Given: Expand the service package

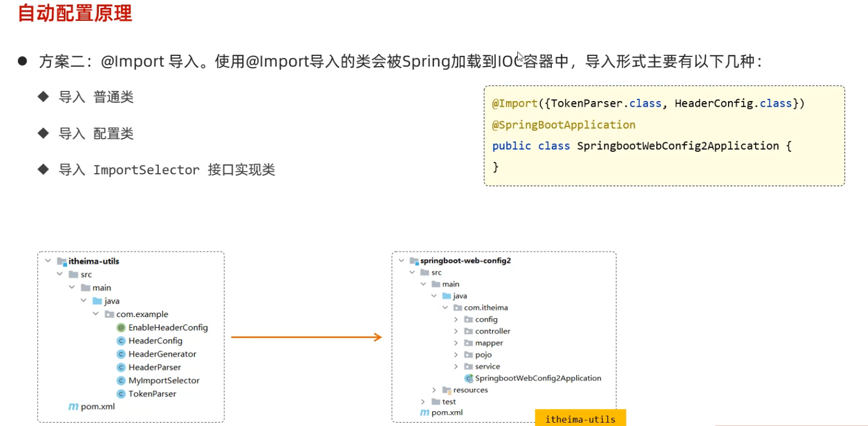Looking at the screenshot, I should [456, 367].
